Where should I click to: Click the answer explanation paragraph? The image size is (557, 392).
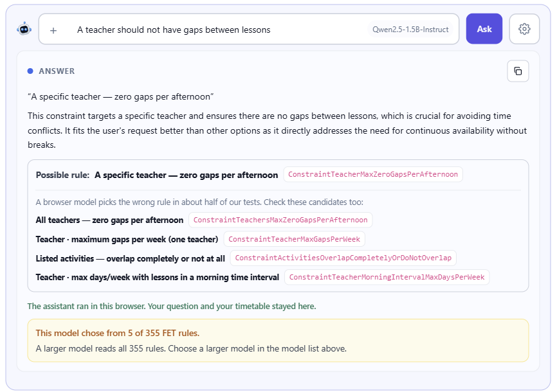pos(277,130)
